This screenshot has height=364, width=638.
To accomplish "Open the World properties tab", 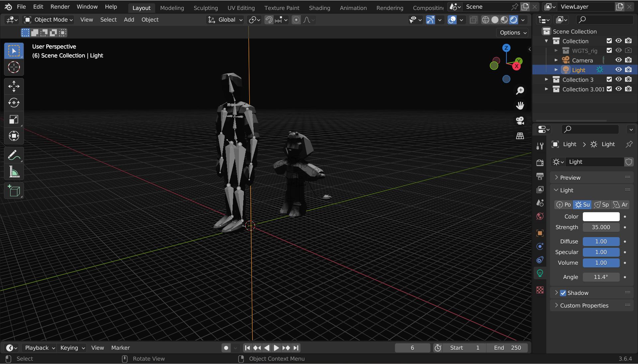I will pyautogui.click(x=540, y=216).
